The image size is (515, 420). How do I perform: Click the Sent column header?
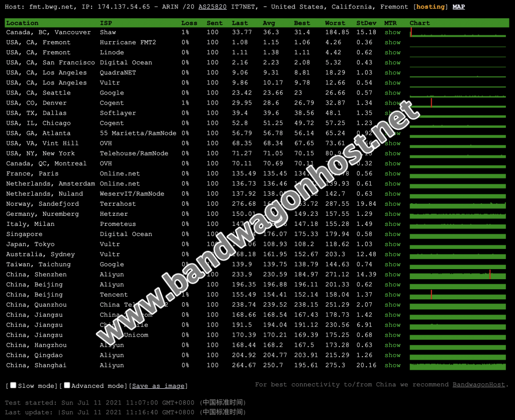pyautogui.click(x=214, y=23)
